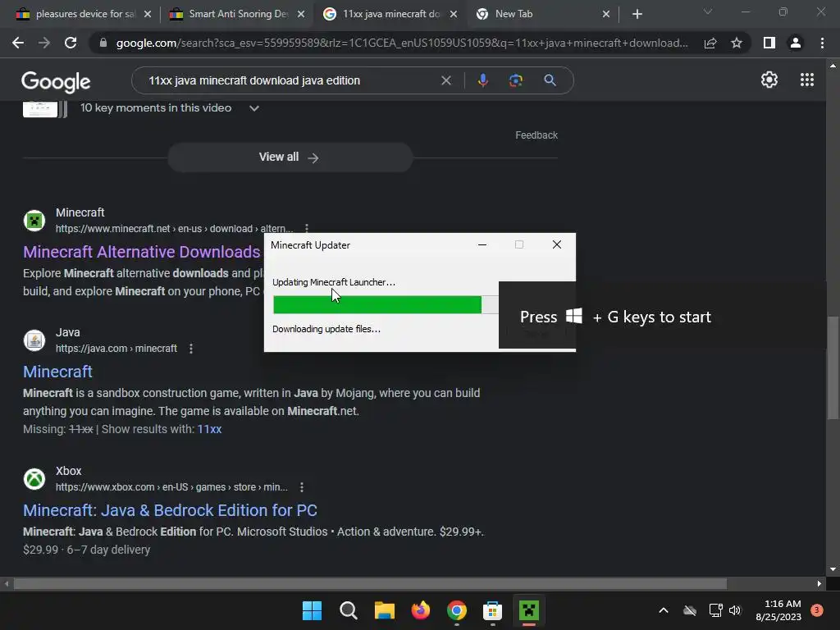Open Minecraft Alternative Downloads link
The height and width of the screenshot is (630, 840).
pos(141,252)
